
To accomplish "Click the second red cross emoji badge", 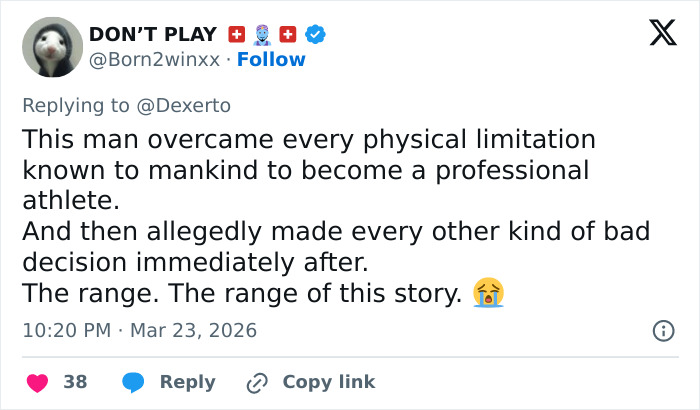I will click(x=289, y=35).
